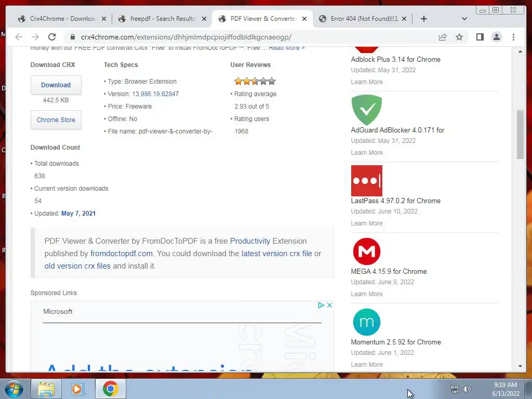The image size is (532, 399).
Task: Click the Momentum teal icon
Action: [x=366, y=322]
